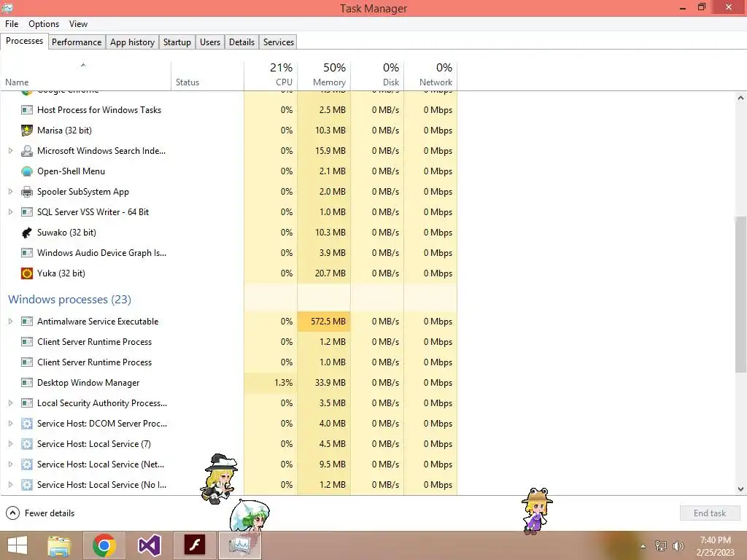Sort by the Network column header

(430, 75)
